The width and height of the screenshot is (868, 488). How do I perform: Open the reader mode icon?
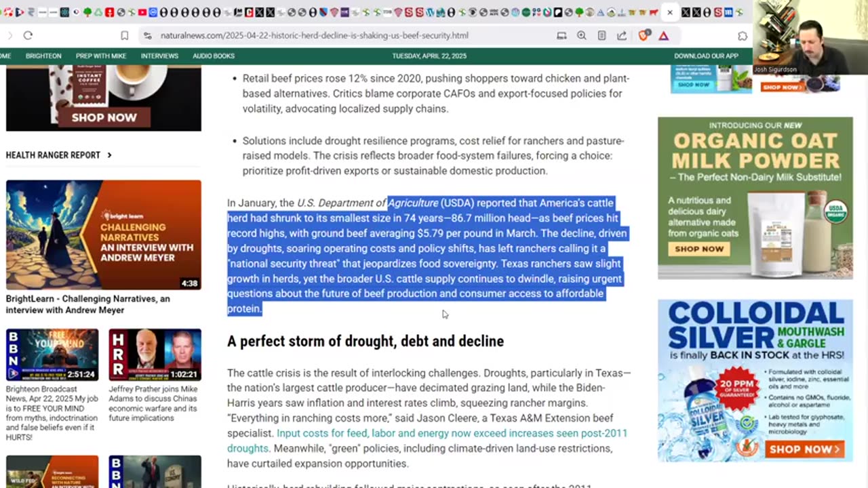point(601,36)
